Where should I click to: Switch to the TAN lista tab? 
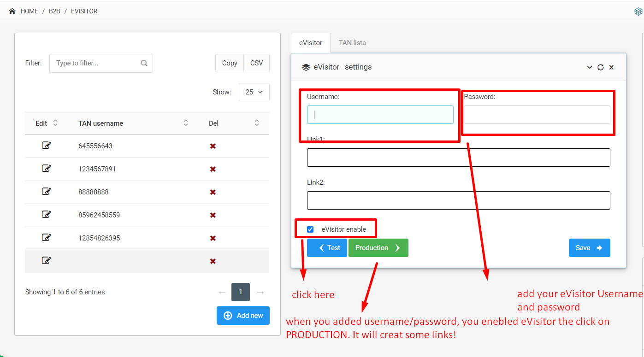click(352, 43)
